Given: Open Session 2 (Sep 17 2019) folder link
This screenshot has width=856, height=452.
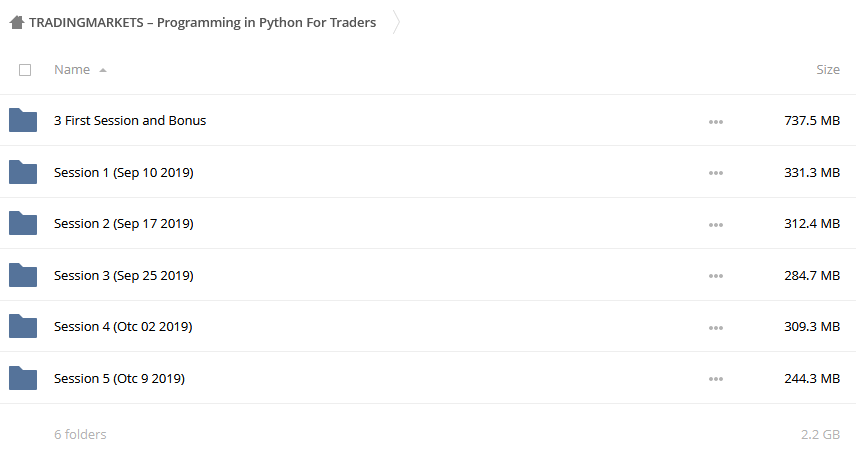Looking at the screenshot, I should 124,224.
